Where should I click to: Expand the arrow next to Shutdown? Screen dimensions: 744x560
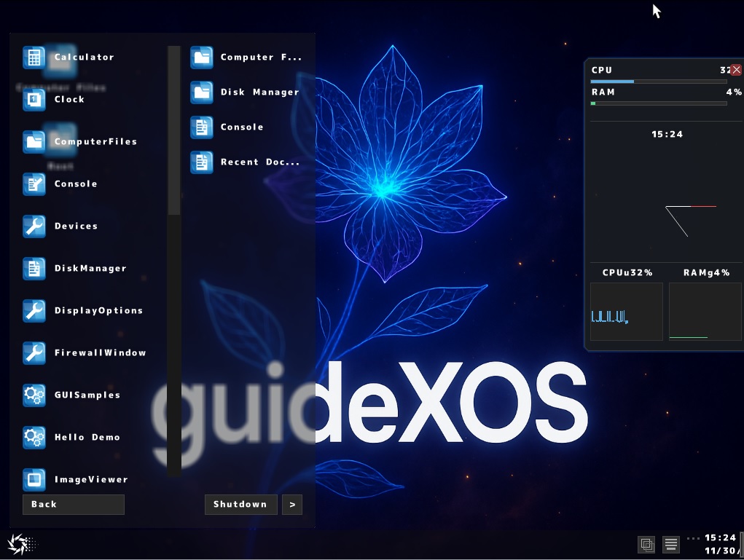coord(292,504)
